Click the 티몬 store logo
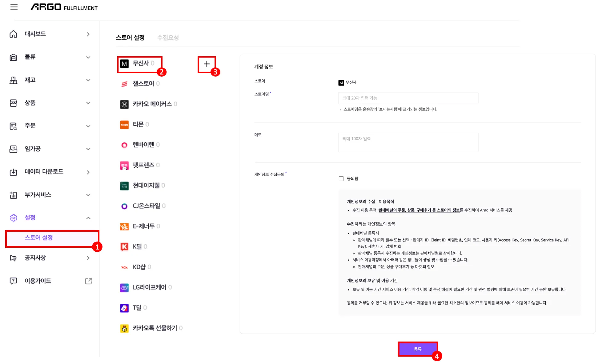 (124, 125)
